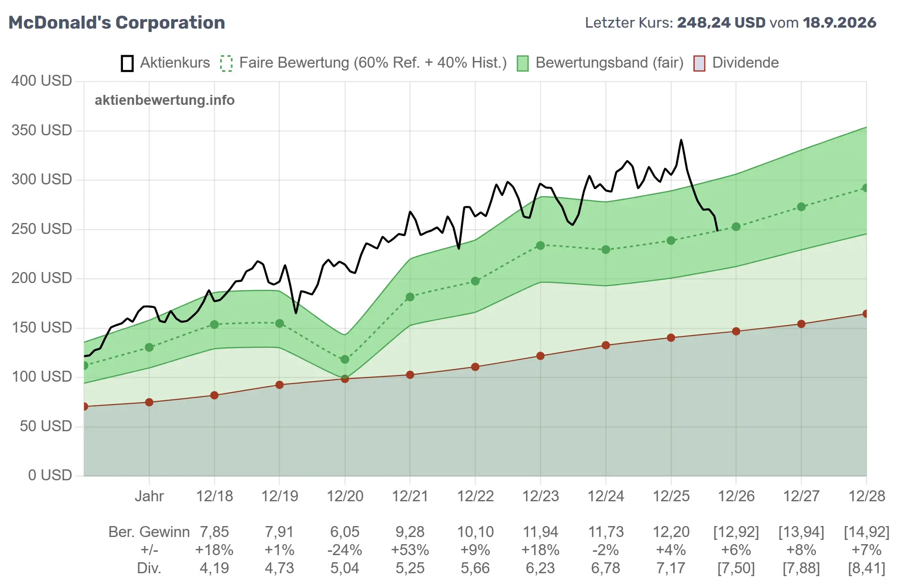Toggle the Aktienkurs legend box
This screenshot has height=588, width=898.
(127, 63)
